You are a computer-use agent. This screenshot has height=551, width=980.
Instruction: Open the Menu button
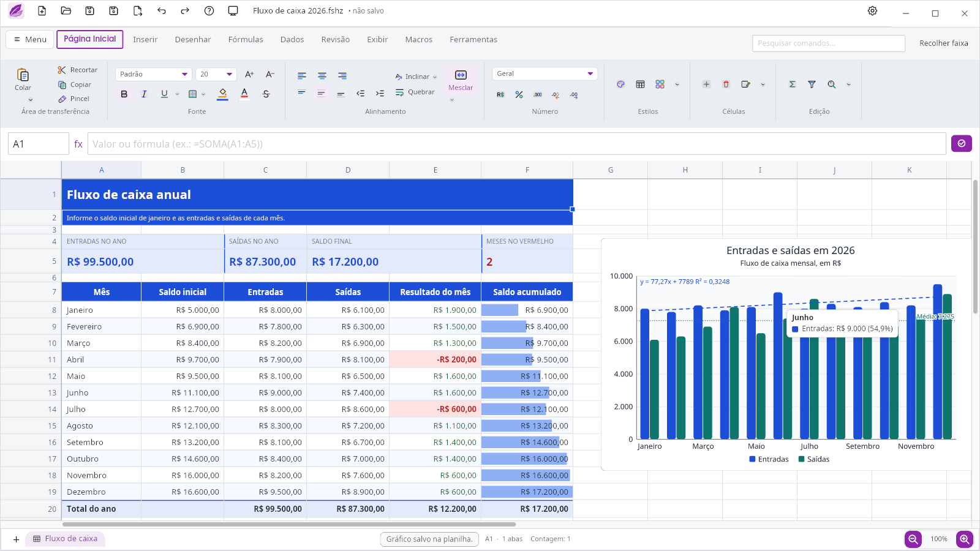point(29,39)
